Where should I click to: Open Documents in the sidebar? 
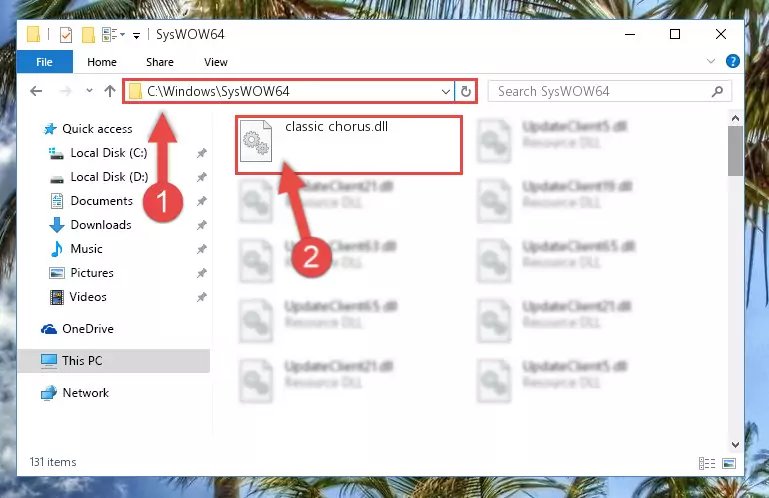pos(92,201)
